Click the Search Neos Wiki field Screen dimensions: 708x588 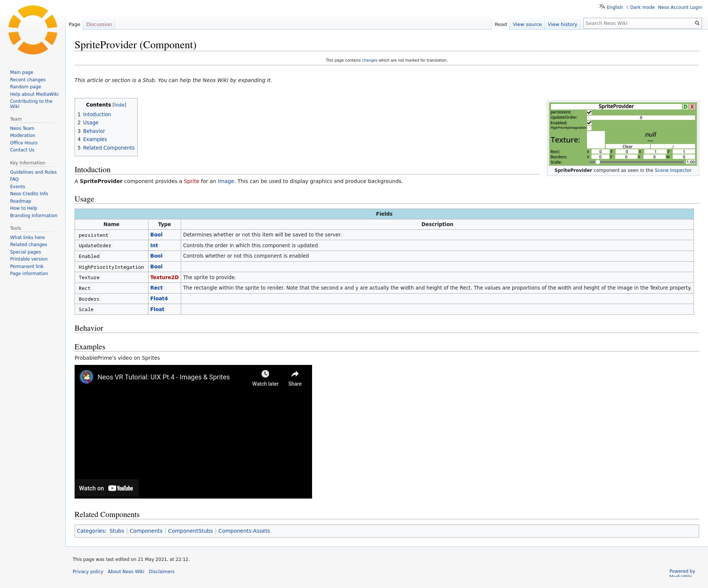[638, 23]
